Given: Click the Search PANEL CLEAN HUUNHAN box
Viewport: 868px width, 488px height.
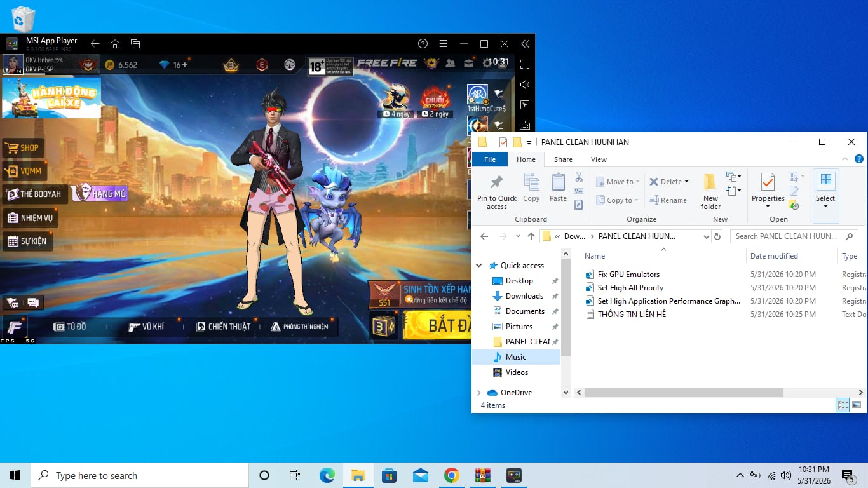Looking at the screenshot, I should coord(794,236).
